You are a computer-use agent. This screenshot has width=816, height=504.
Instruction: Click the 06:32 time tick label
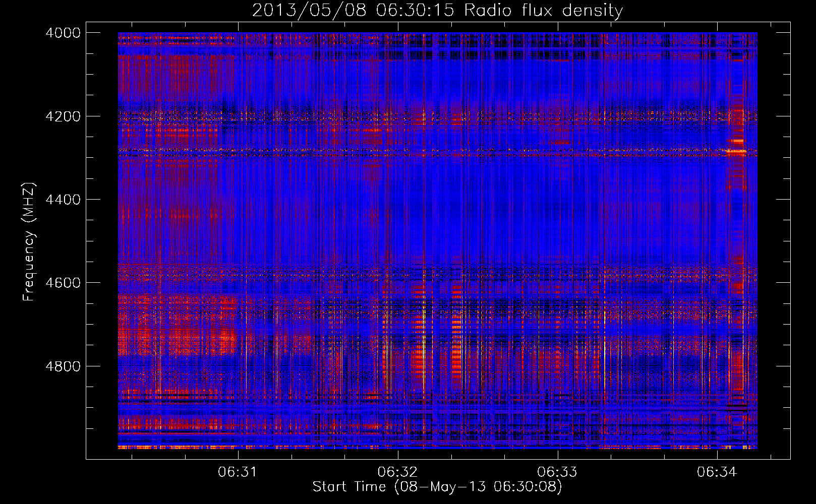point(397,472)
